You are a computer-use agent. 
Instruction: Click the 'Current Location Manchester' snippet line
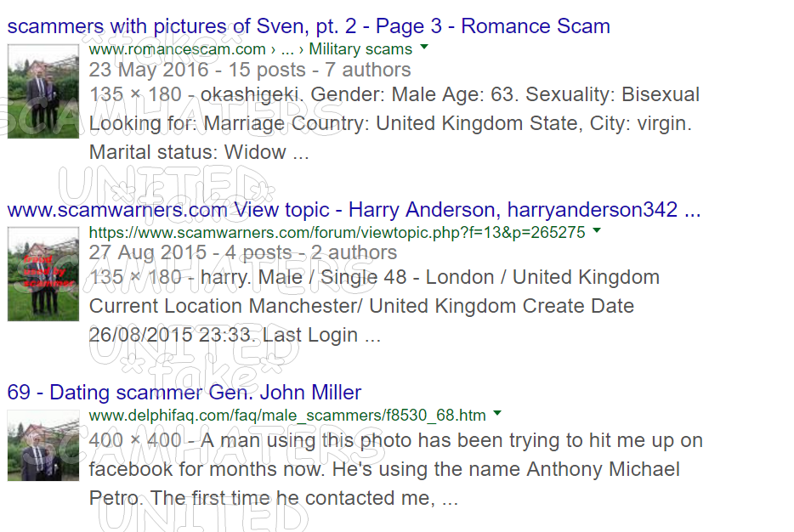coord(361,306)
